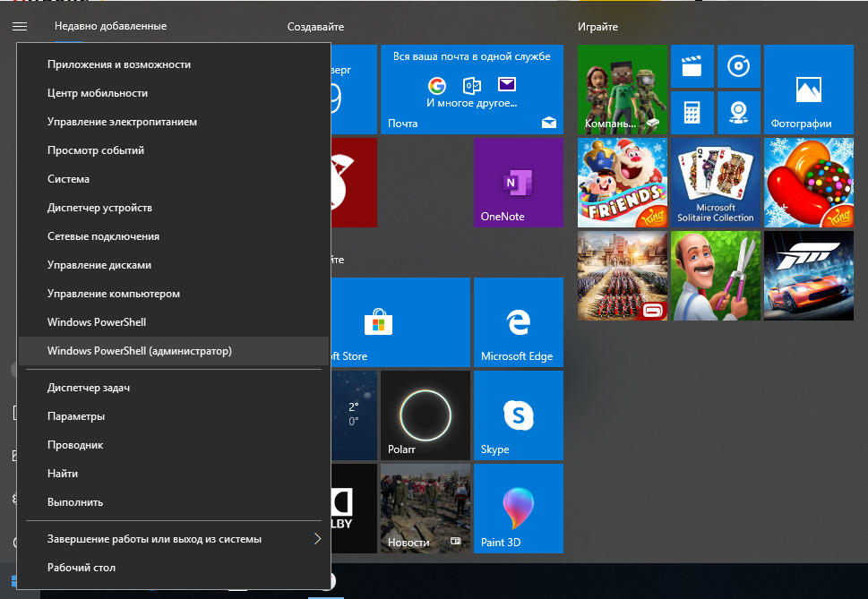Open the Microsoft Store tile
Screen dimensions: 868x599
point(400,322)
